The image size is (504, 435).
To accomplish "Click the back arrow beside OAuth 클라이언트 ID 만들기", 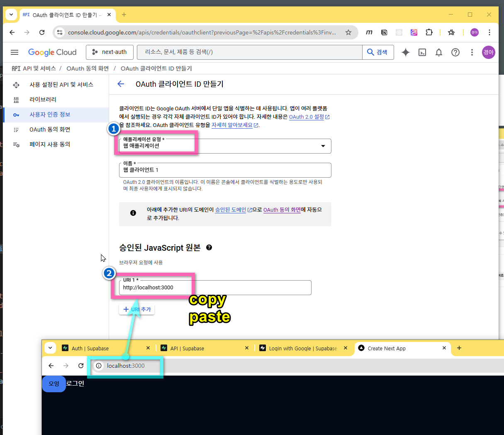I will coord(121,84).
